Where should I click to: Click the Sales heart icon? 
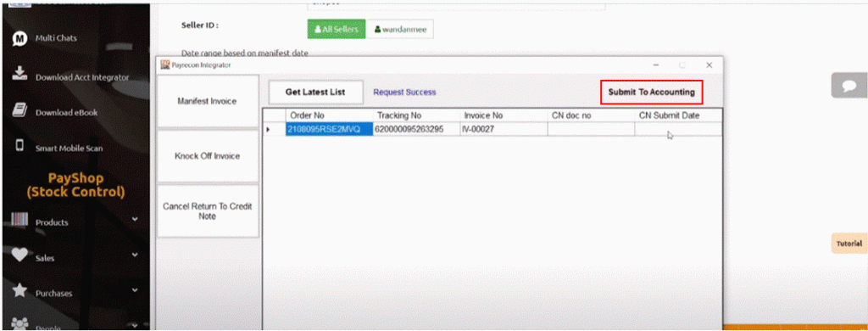(x=19, y=255)
